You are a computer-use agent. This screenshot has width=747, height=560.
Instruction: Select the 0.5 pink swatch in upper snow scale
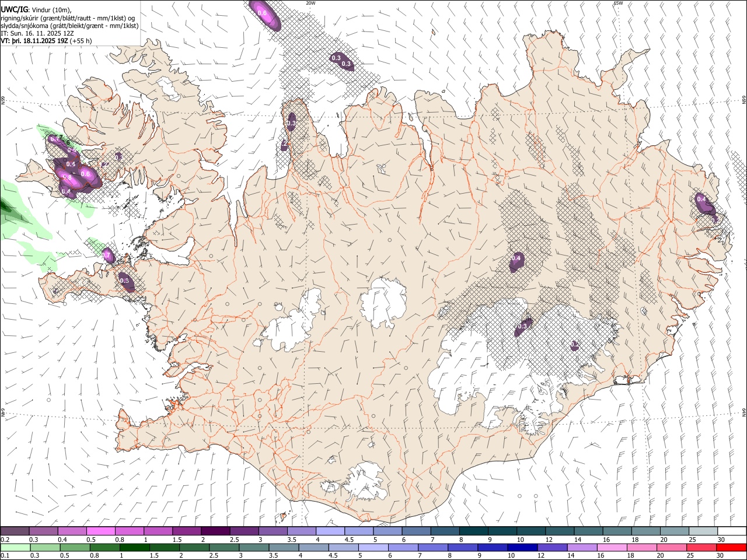(x=101, y=531)
